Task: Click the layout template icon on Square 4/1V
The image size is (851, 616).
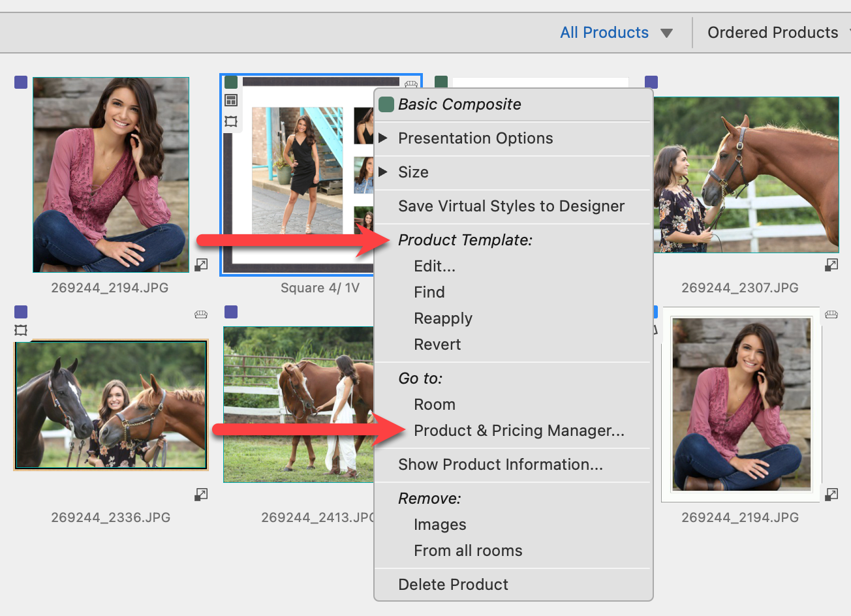Action: pyautogui.click(x=231, y=100)
